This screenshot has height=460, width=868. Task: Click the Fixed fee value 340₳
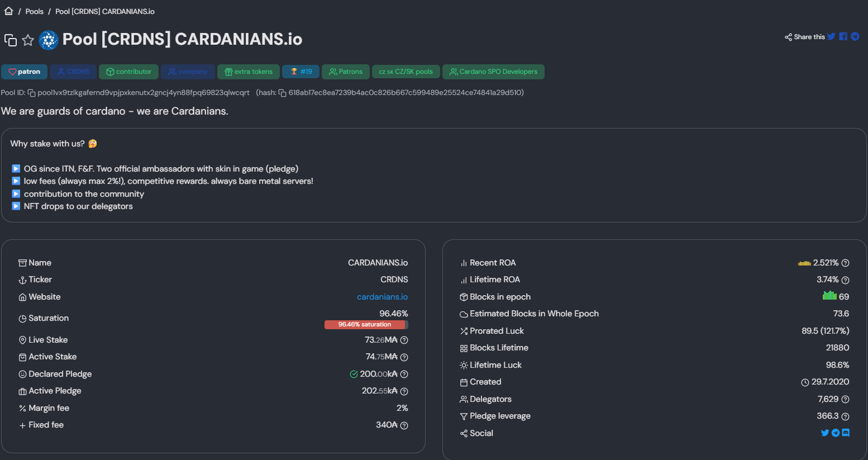(387, 425)
